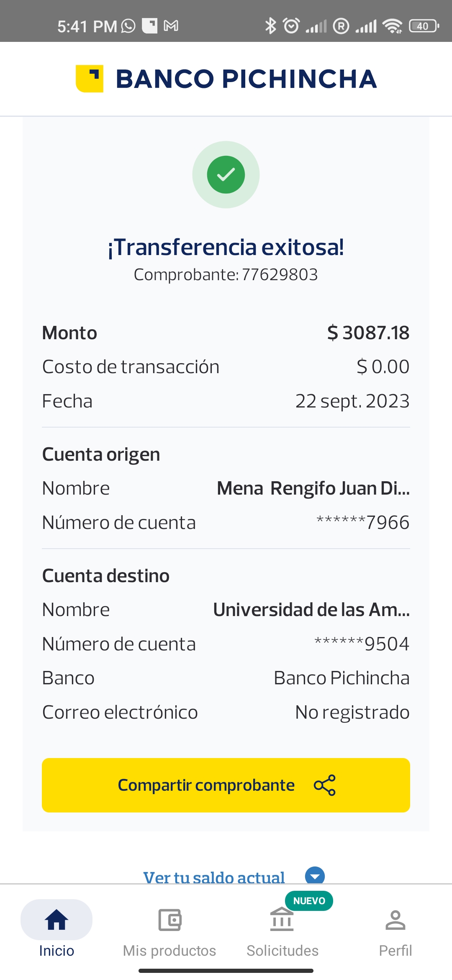Open the Mis productos wallet icon

[169, 920]
